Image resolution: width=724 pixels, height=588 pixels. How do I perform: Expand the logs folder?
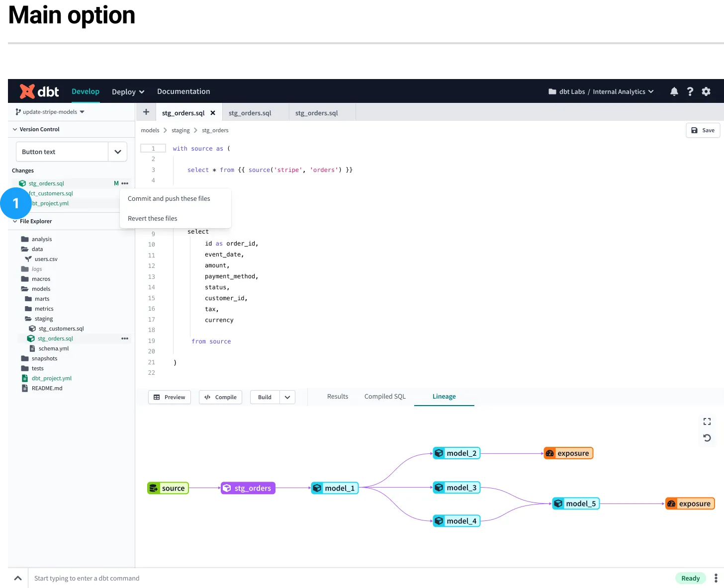[31, 269]
